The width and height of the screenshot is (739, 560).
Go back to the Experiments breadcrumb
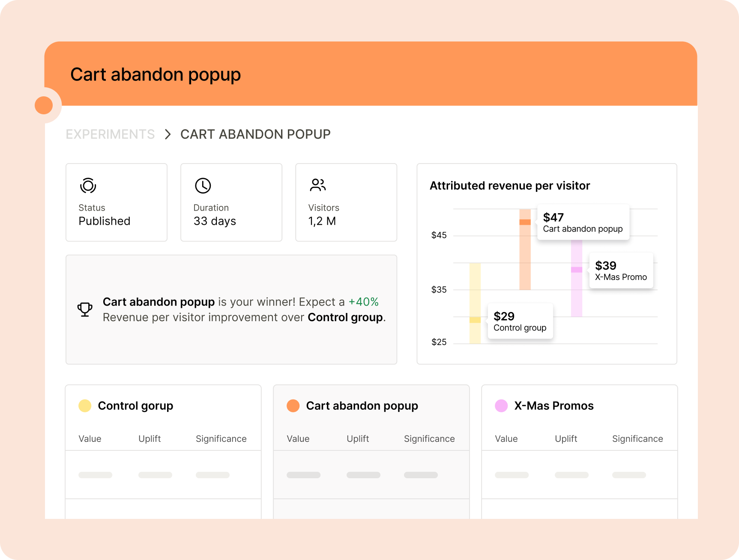point(110,134)
